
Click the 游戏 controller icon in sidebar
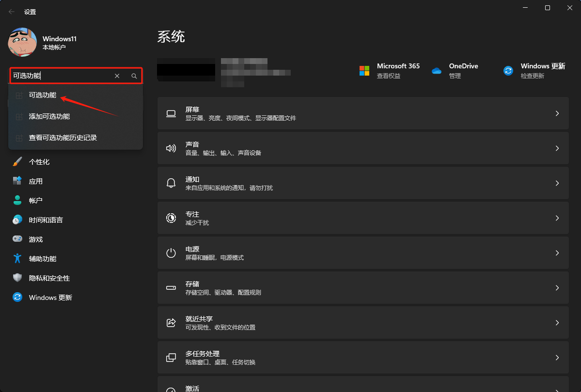coord(17,239)
